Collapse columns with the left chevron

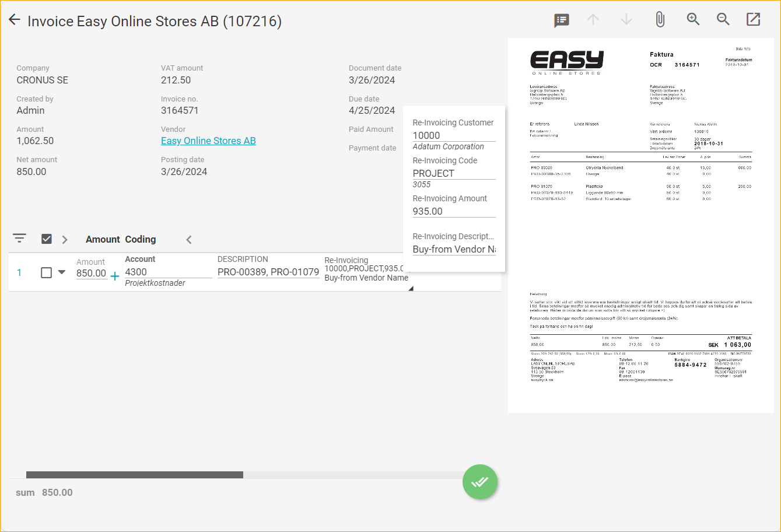[188, 240]
